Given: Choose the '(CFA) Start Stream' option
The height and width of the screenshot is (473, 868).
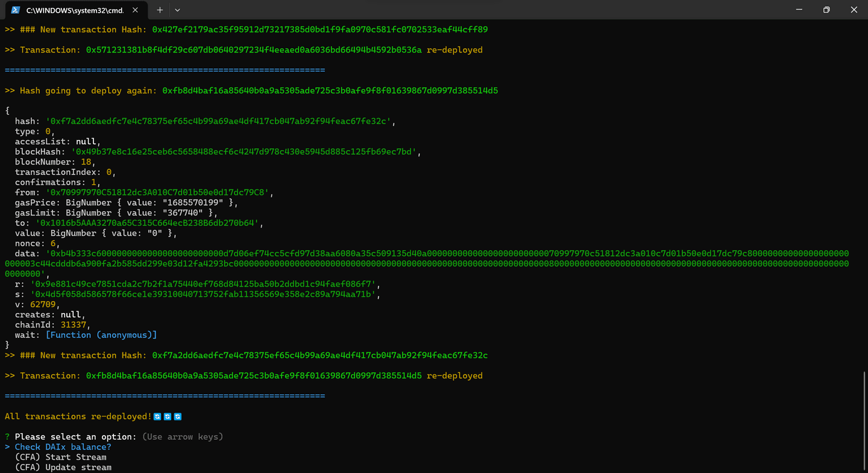Looking at the screenshot, I should (60, 457).
